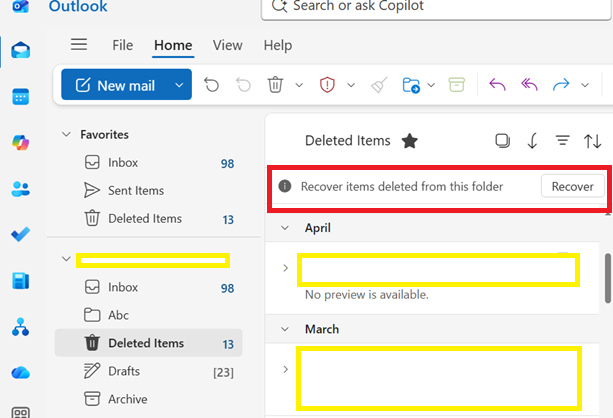613x418 pixels.
Task: Toggle the favorite star beside the Deleted Items header
Action: [x=410, y=141]
